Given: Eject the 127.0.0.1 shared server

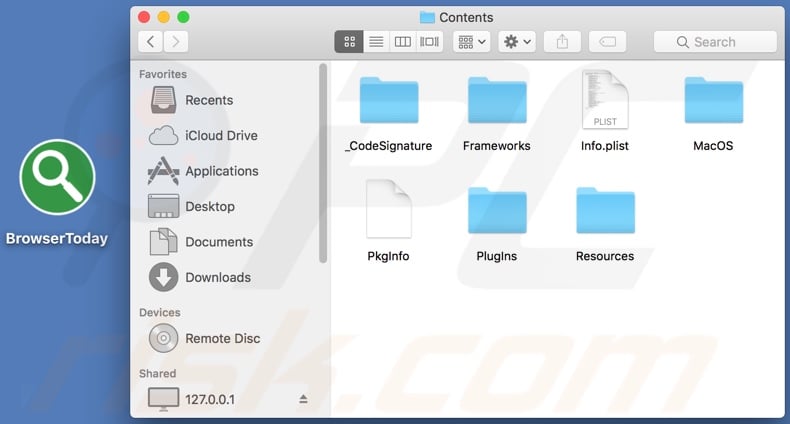Looking at the screenshot, I should click(x=303, y=399).
